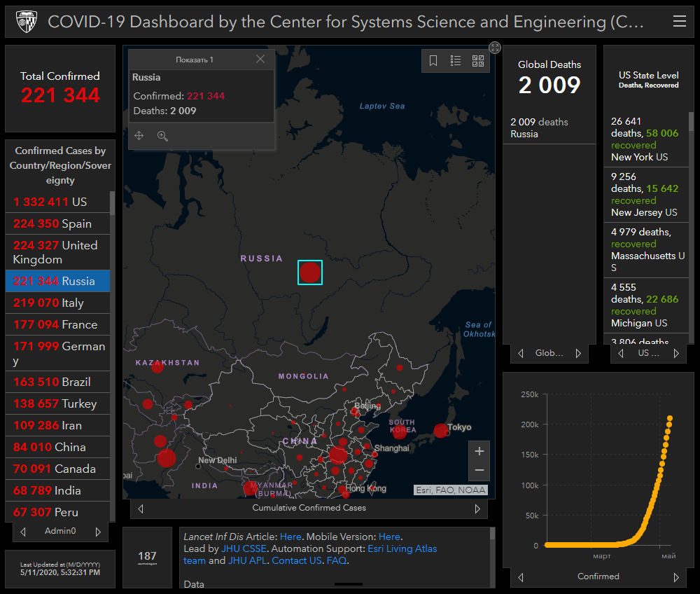
Task: Go to previous Global Deaths panel tab
Action: coord(521,353)
